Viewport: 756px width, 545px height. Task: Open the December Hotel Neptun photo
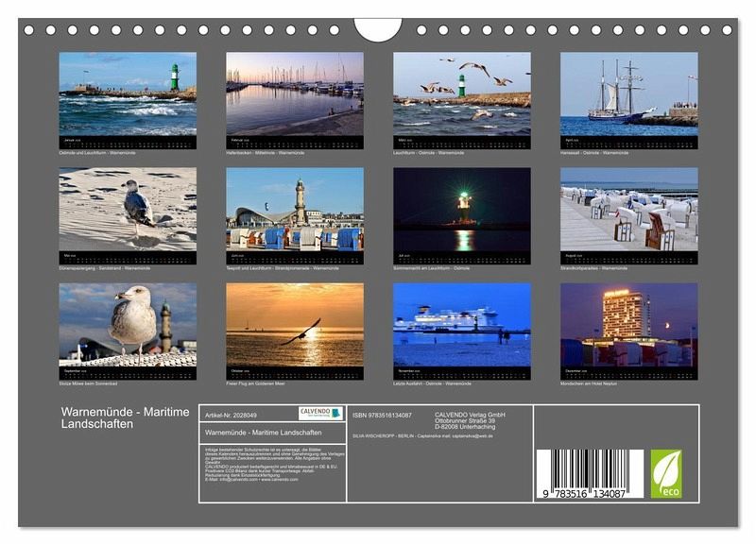point(628,325)
